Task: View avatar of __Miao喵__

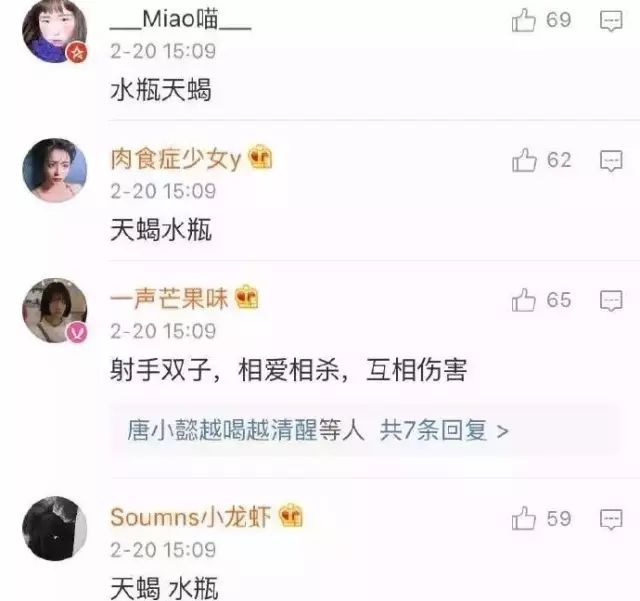Action: (55, 31)
